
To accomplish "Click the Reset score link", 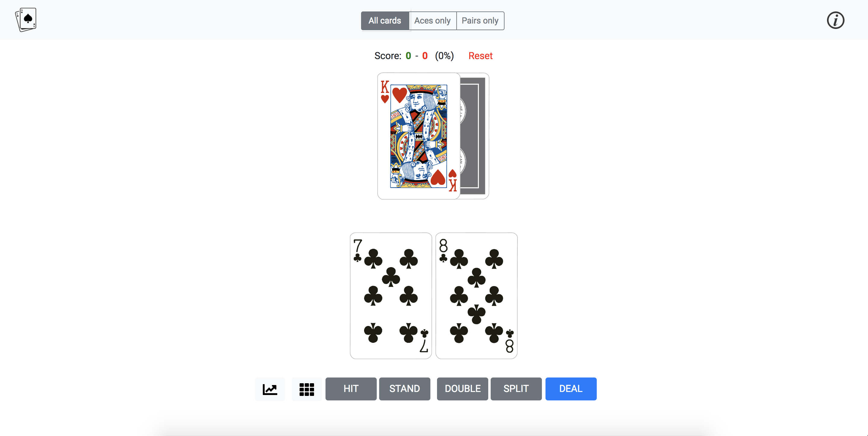I will (480, 55).
